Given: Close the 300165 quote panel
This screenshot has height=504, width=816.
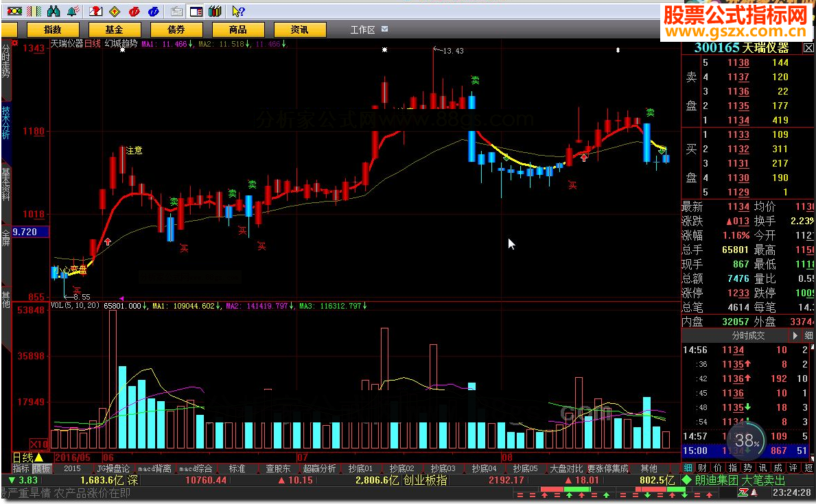Looking at the screenshot, I should tap(808, 48).
